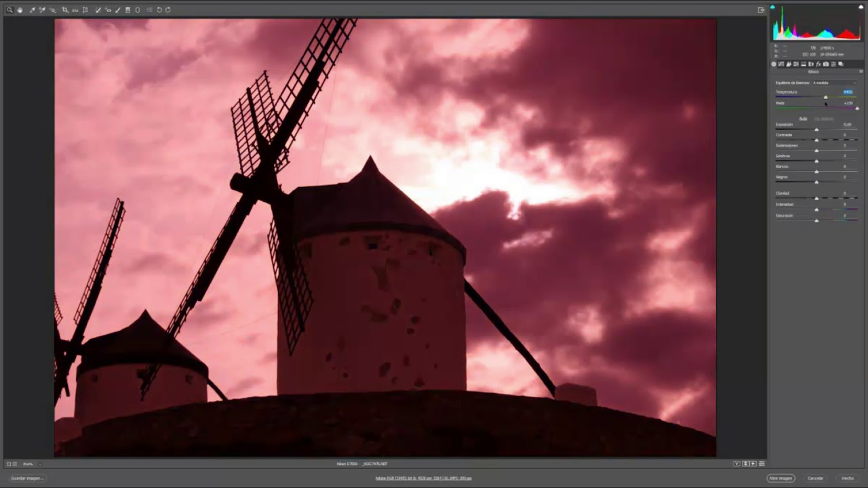Select the White Balance eyedropper tool
This screenshot has height=488, width=868.
coord(32,10)
